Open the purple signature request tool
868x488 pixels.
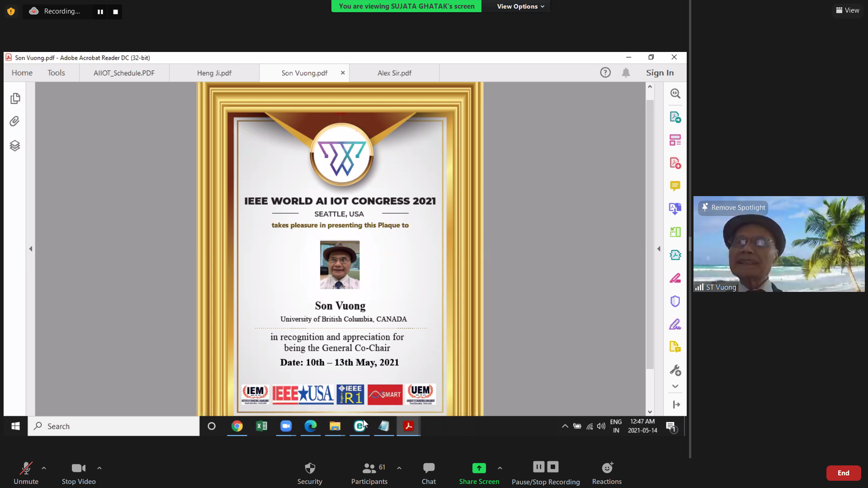point(675,324)
